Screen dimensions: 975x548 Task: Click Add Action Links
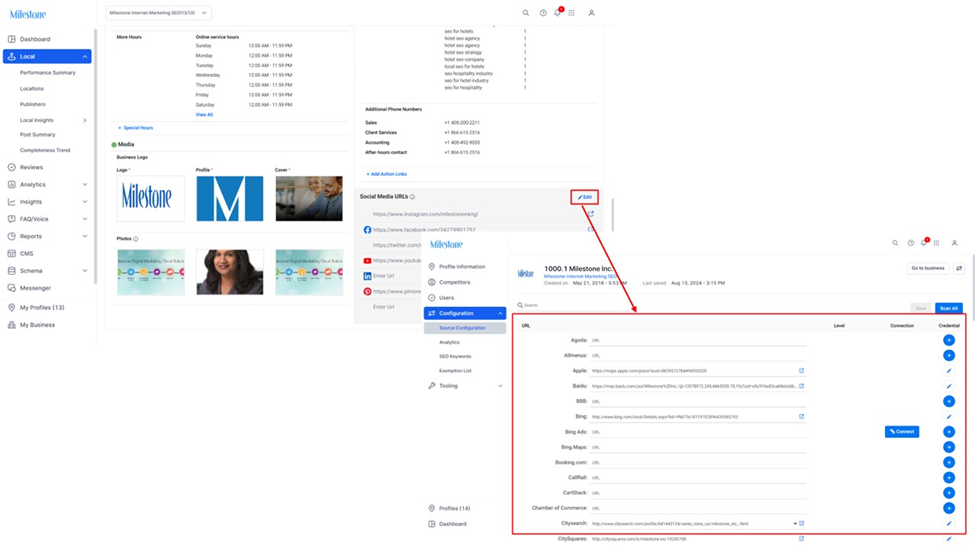coord(386,174)
